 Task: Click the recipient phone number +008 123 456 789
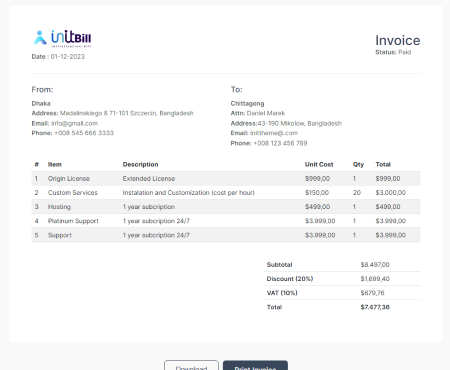(x=280, y=143)
